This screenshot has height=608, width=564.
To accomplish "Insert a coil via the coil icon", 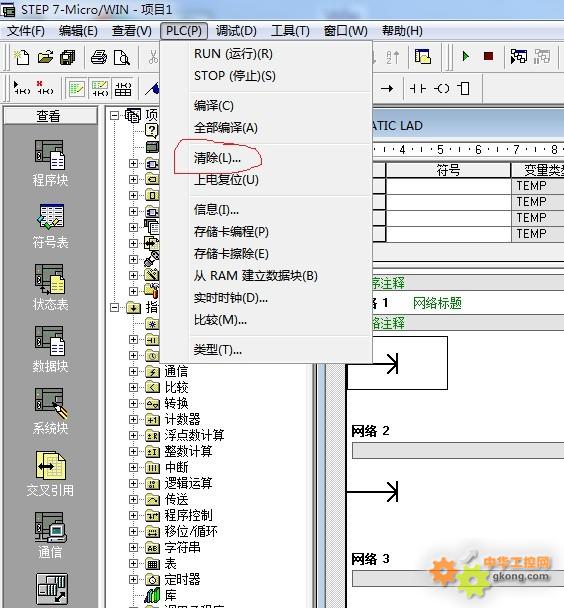I will tap(442, 89).
